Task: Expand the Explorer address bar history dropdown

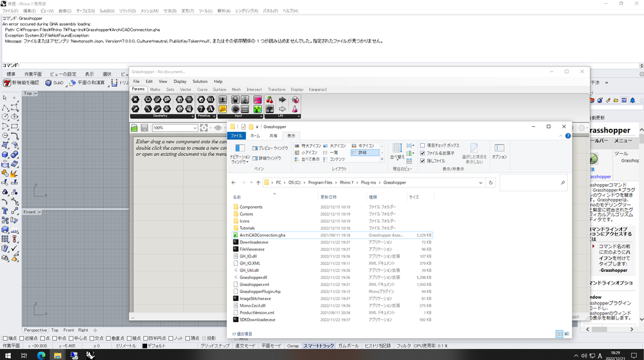Action: point(480,183)
